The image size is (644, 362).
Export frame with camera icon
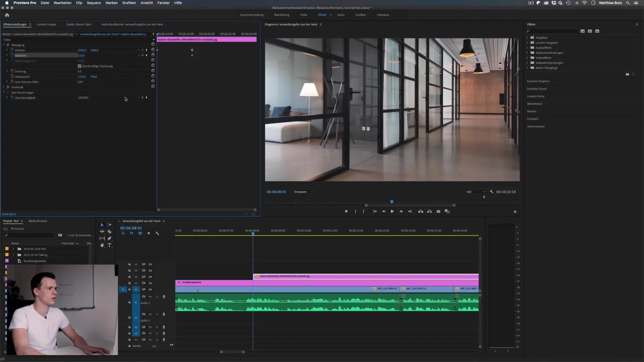[438, 212]
